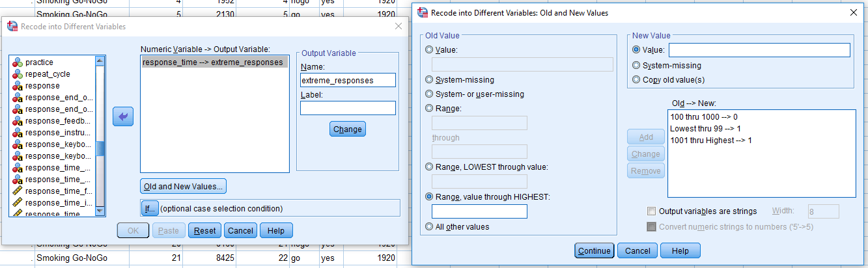Open the Old and New Values button
Screen dimensions: 868x268
point(183,186)
